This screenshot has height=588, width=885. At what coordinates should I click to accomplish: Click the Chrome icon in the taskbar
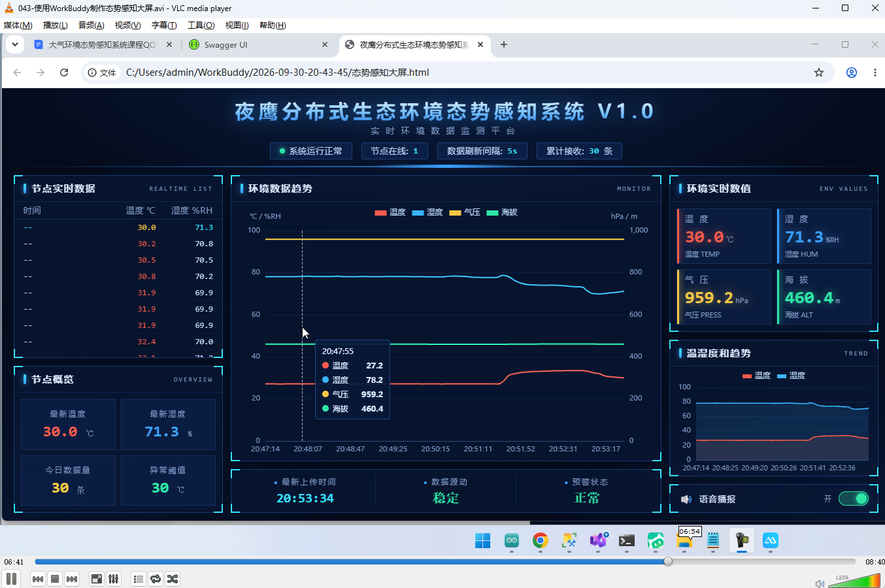click(540, 540)
